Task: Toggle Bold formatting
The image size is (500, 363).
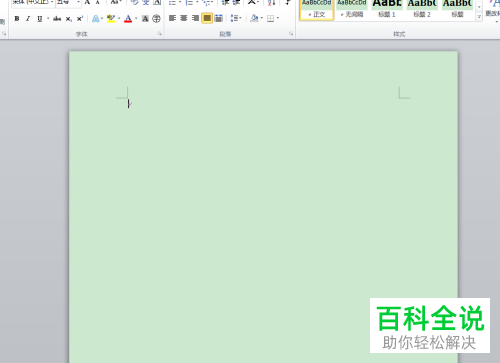Action: click(17, 19)
